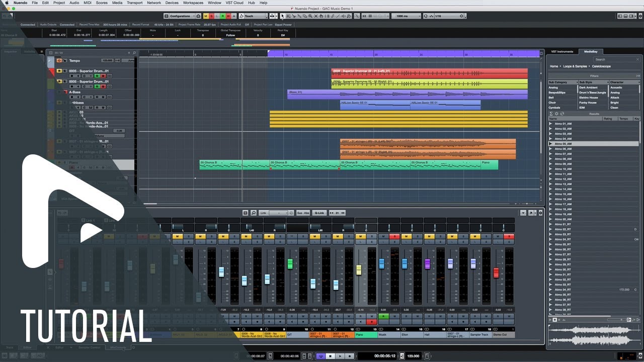This screenshot has height=362, width=644.
Task: Click the Sus button in MixConsole
Action: 299,213
